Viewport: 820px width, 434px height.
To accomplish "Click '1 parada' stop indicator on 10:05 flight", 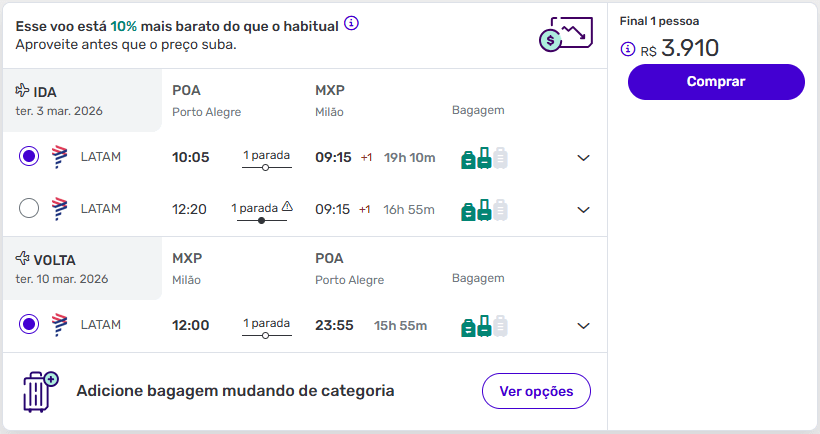I will 266,157.
